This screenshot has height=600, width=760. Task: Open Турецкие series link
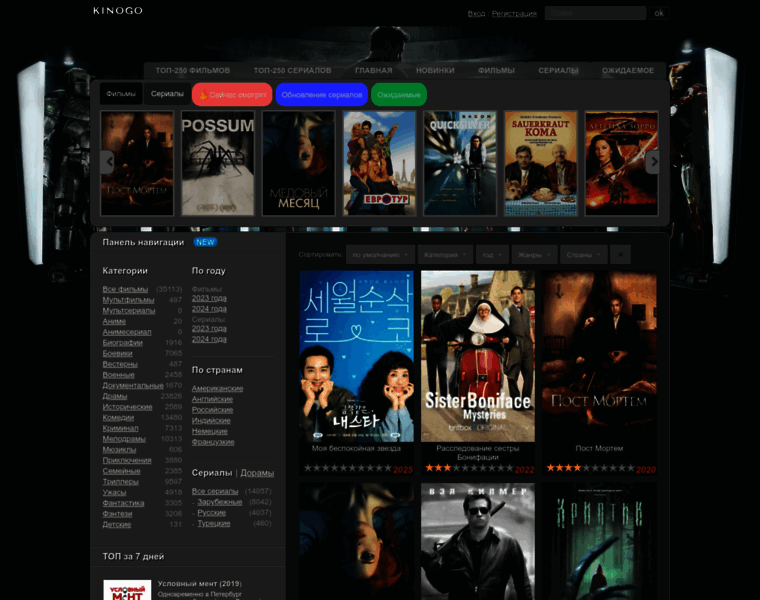click(x=214, y=523)
